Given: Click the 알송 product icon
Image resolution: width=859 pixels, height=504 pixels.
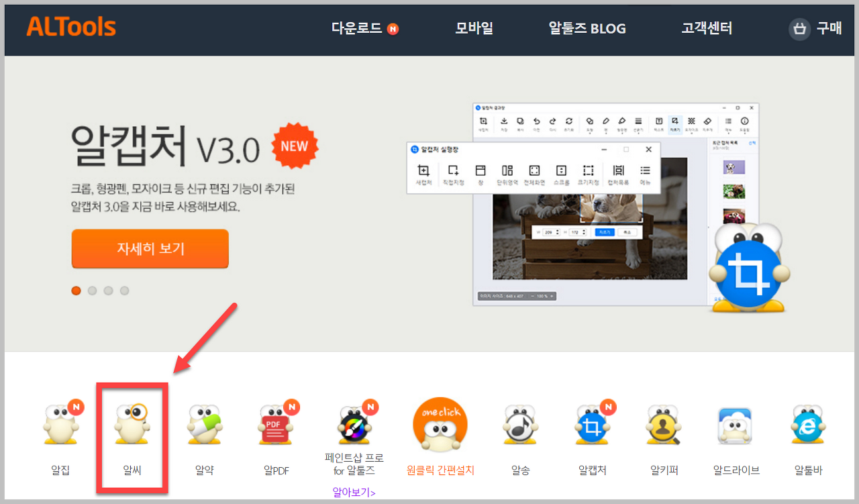Looking at the screenshot, I should (x=521, y=423).
